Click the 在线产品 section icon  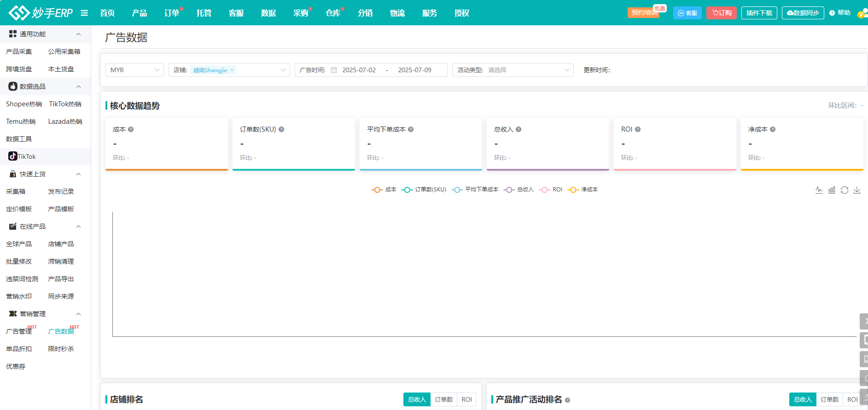pos(13,226)
